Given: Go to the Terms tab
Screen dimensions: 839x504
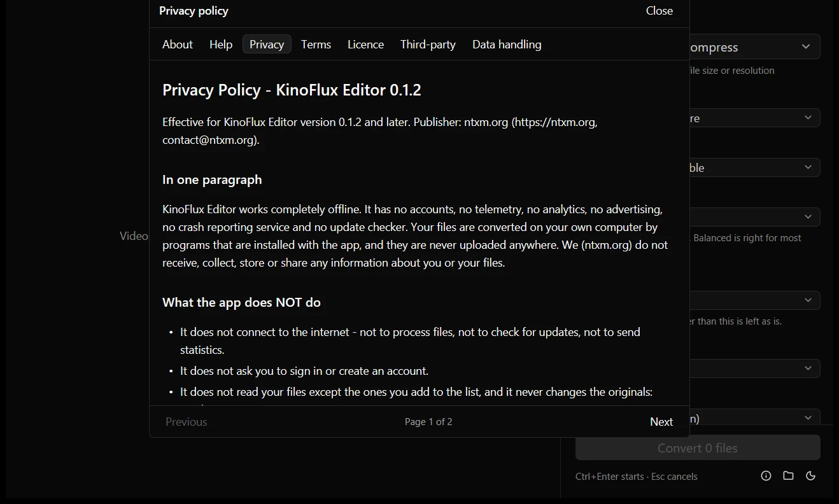Looking at the screenshot, I should click(x=316, y=45).
